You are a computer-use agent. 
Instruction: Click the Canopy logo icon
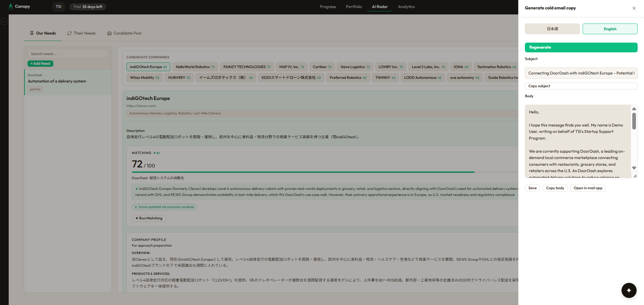coord(11,6)
